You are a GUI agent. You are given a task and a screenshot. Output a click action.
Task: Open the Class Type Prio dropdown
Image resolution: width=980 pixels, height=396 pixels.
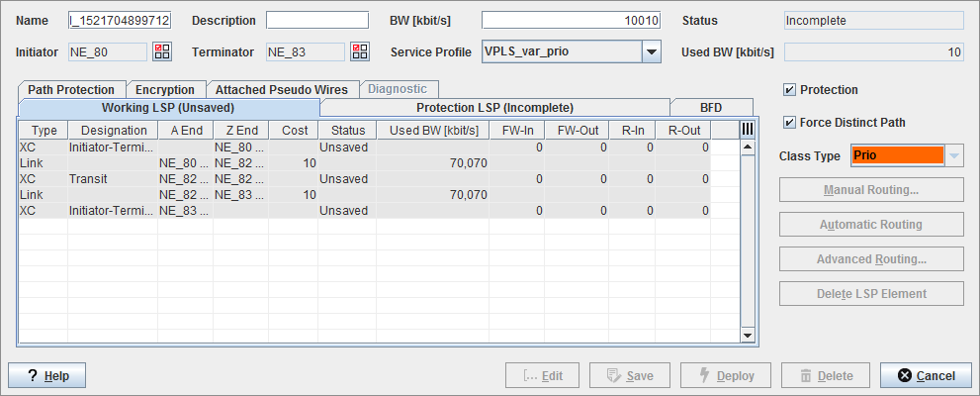click(x=953, y=155)
